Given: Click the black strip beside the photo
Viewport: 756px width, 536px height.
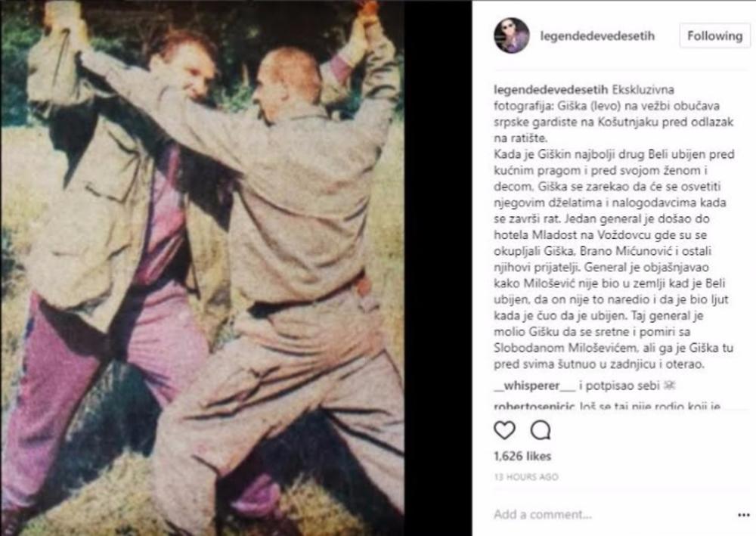Looking at the screenshot, I should tap(438, 268).
